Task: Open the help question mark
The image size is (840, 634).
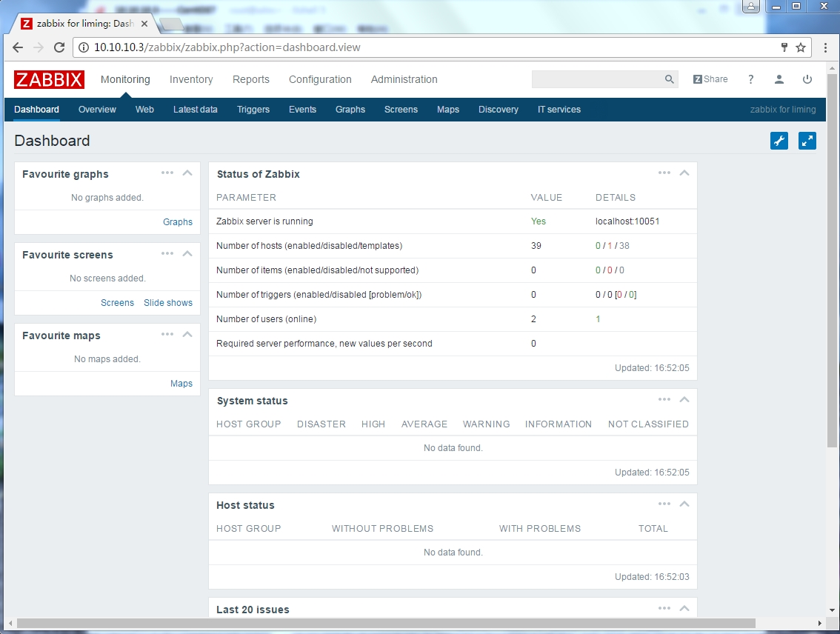Action: 750,79
